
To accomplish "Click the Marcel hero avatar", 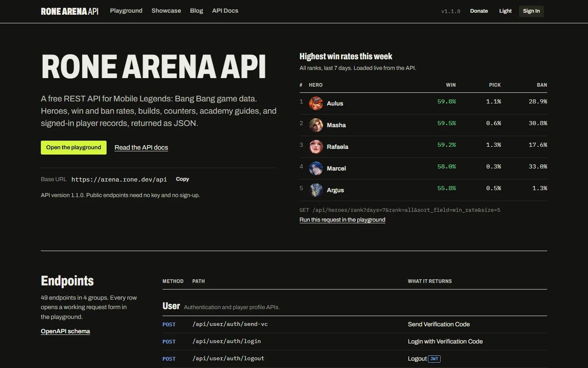I will pos(316,168).
